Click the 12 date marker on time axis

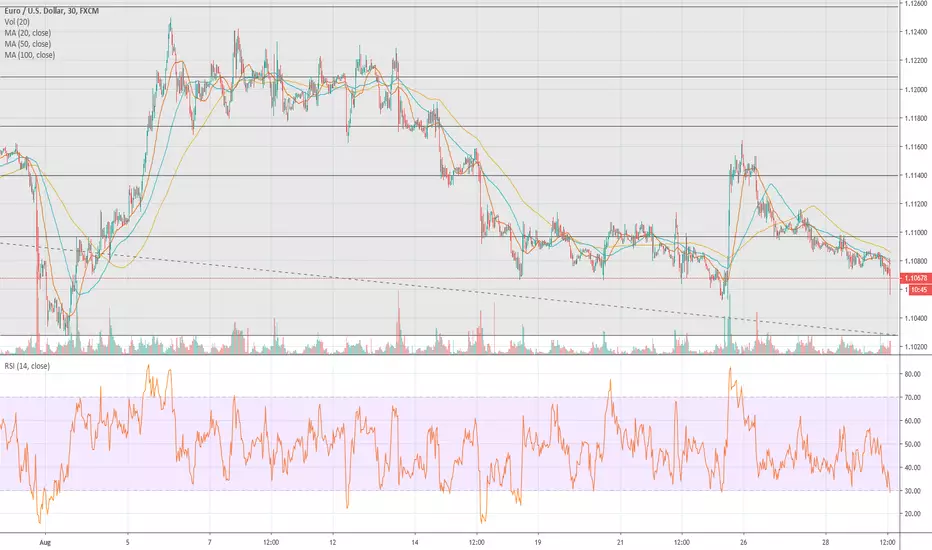[332, 542]
